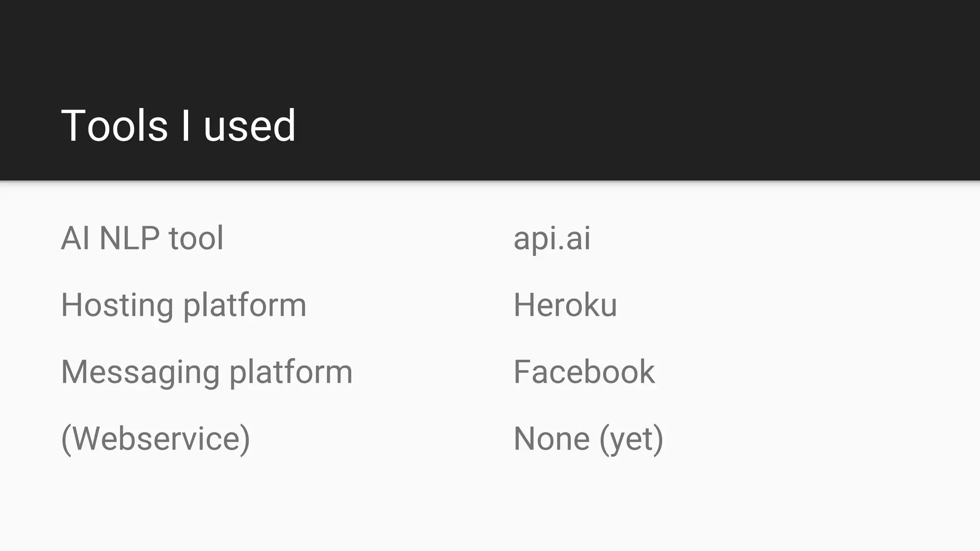Click "platform" in the Hosting platform row
Screen dimensions: 980x551
coord(245,305)
